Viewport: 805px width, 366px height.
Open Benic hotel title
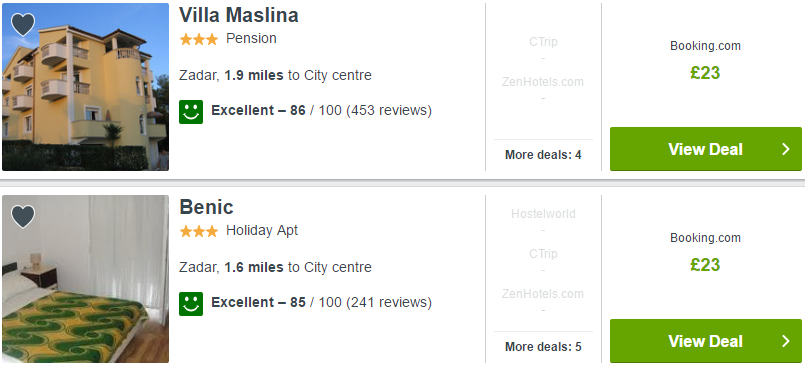click(x=206, y=207)
